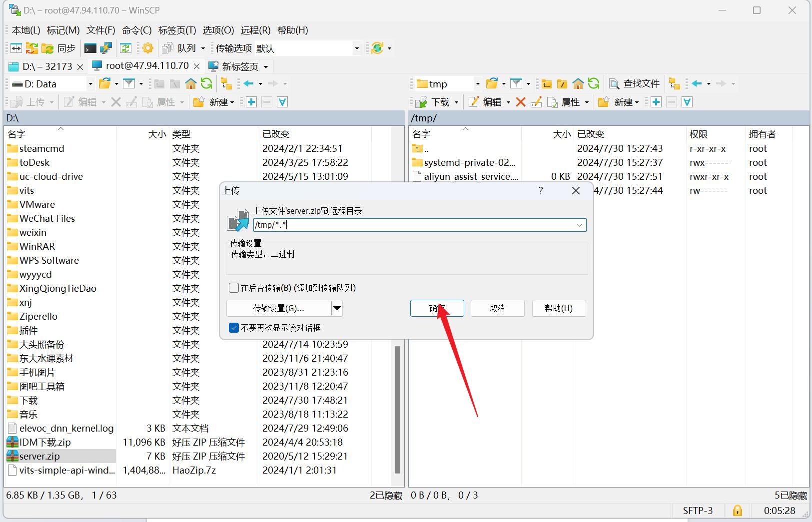Expand the remote 新建 dropdown

tap(637, 102)
